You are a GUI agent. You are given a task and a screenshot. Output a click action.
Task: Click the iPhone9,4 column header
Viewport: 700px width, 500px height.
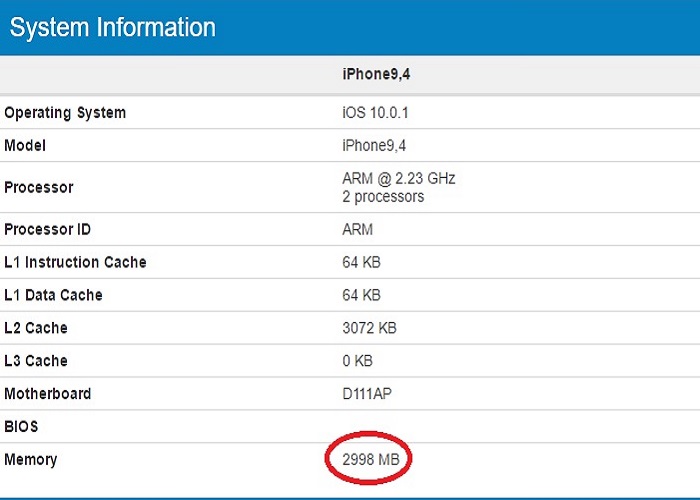point(374,75)
